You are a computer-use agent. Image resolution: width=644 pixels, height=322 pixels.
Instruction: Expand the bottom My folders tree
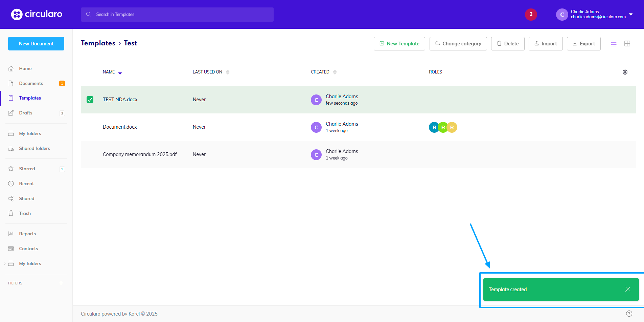tap(5, 264)
